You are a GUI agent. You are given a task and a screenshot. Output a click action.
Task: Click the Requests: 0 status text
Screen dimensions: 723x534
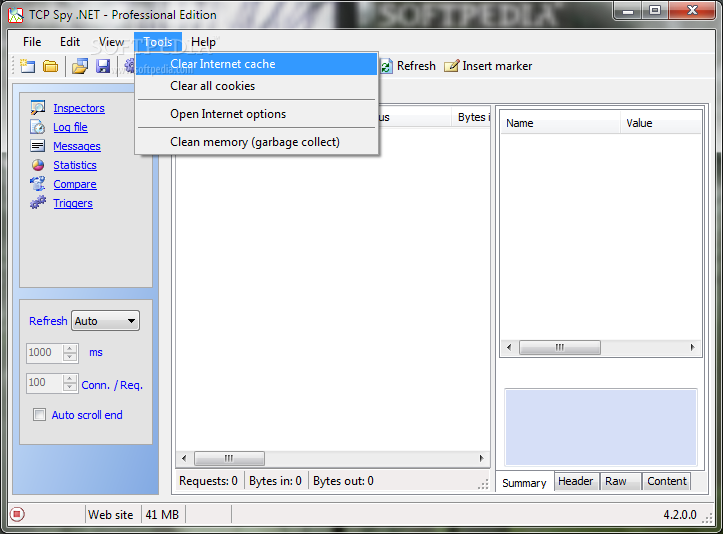click(208, 481)
